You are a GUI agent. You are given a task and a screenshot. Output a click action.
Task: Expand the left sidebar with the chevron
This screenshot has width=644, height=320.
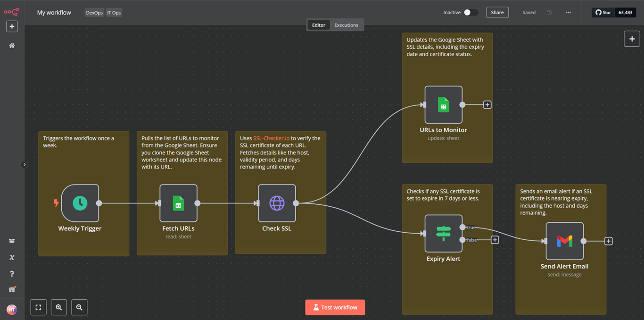[24, 164]
